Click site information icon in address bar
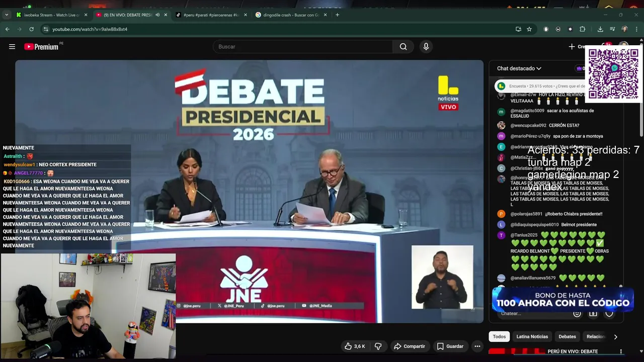This screenshot has height=362, width=644. (46, 29)
